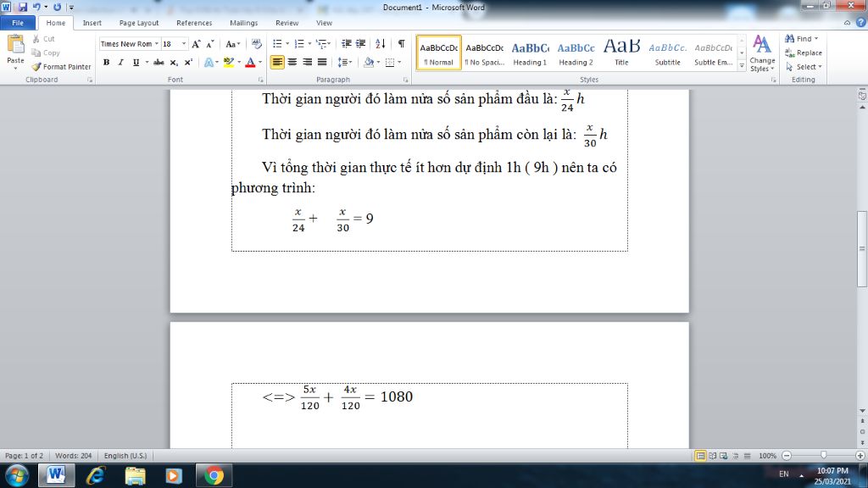The width and height of the screenshot is (868, 488).
Task: Grow font size icon
Action: click(x=196, y=44)
